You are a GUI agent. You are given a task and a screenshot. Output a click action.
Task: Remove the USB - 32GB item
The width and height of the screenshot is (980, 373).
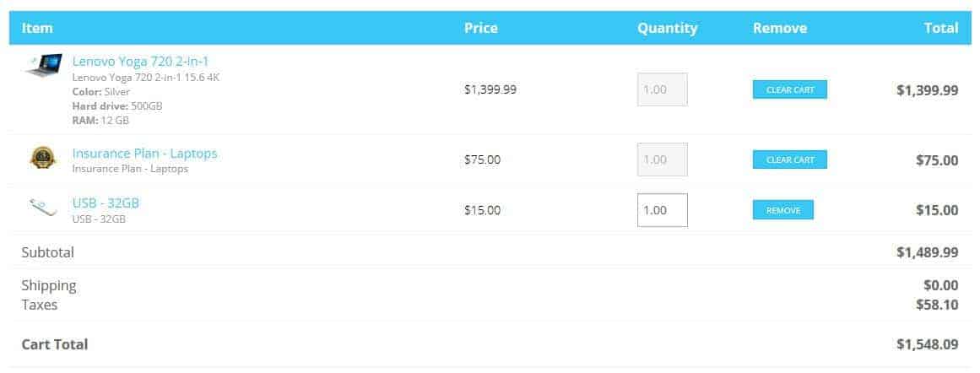point(783,210)
